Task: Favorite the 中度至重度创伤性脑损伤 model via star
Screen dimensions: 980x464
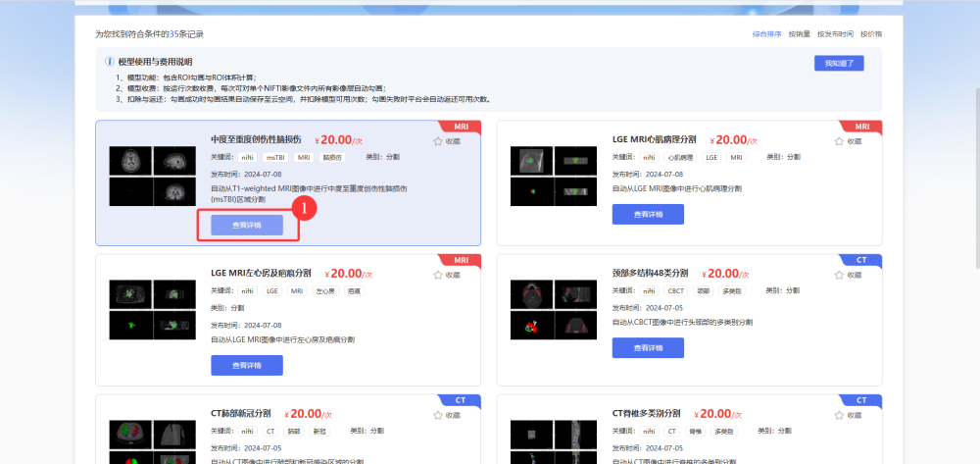Action: point(437,141)
